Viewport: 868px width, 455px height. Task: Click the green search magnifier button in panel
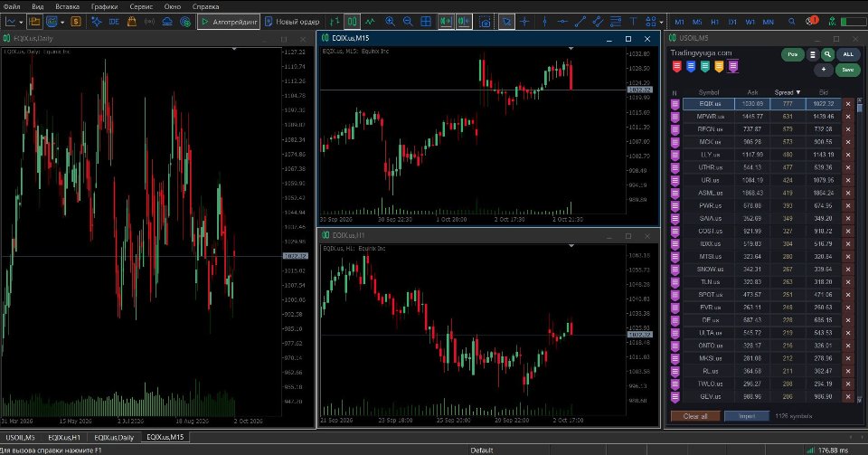coord(827,54)
